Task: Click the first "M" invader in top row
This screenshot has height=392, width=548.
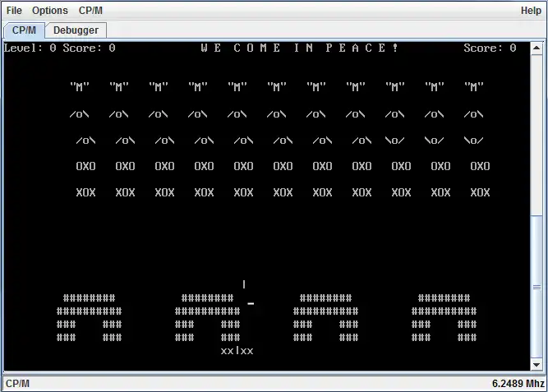Action: coord(80,87)
